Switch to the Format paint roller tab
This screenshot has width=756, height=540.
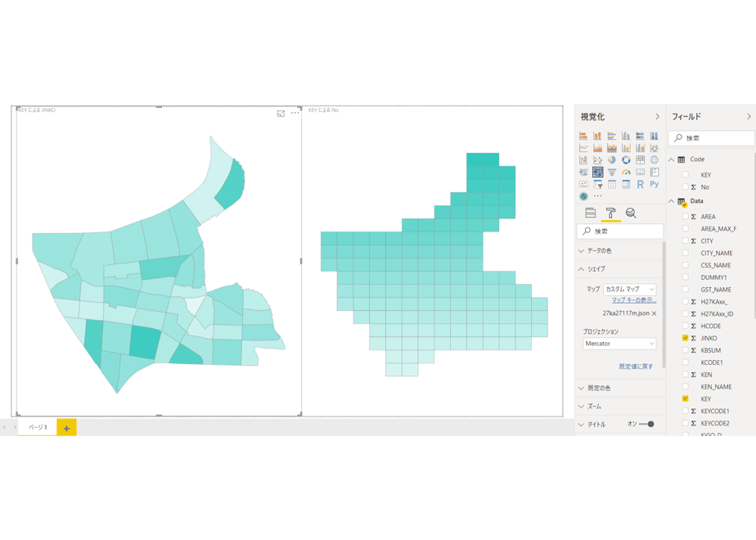(610, 213)
